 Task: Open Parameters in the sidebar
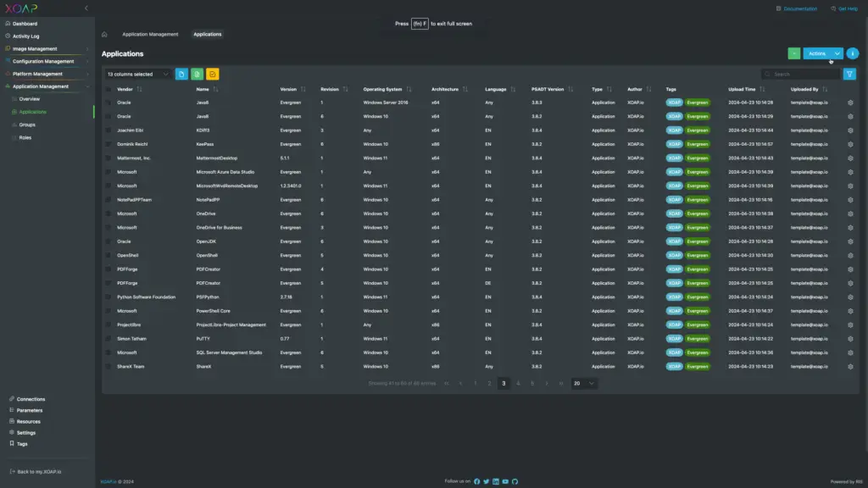pyautogui.click(x=30, y=411)
